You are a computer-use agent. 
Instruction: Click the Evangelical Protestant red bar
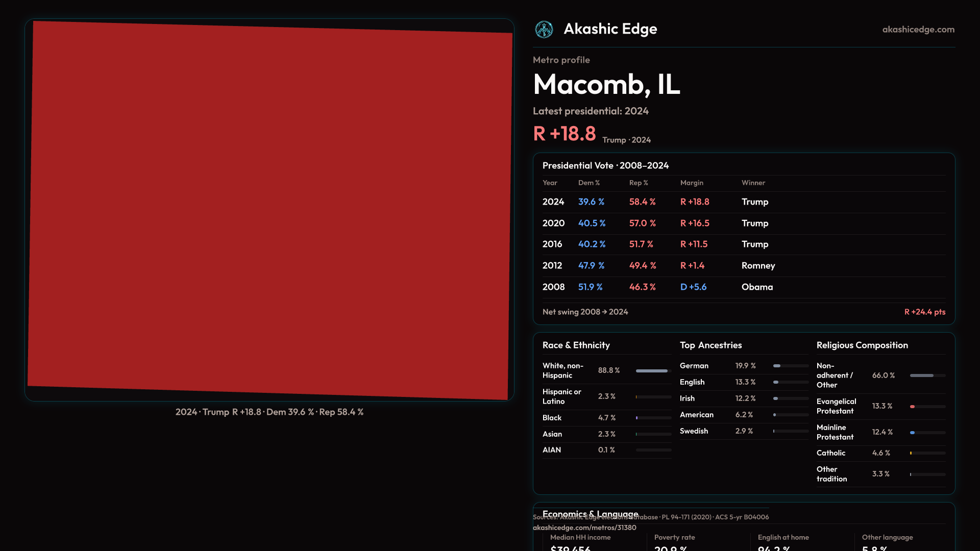coord(913,407)
